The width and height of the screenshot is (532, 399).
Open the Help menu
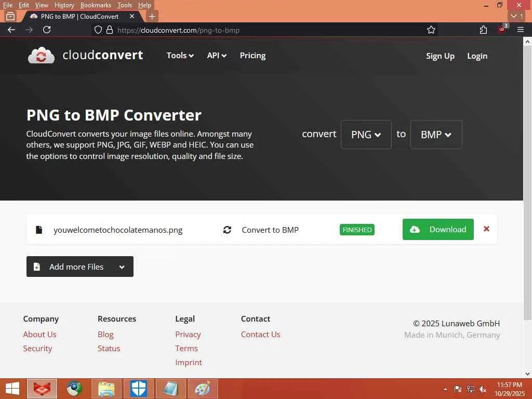coord(144,5)
